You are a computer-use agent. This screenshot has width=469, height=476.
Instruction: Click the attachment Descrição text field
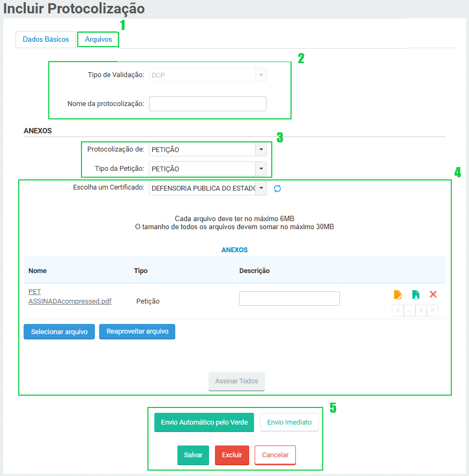289,299
